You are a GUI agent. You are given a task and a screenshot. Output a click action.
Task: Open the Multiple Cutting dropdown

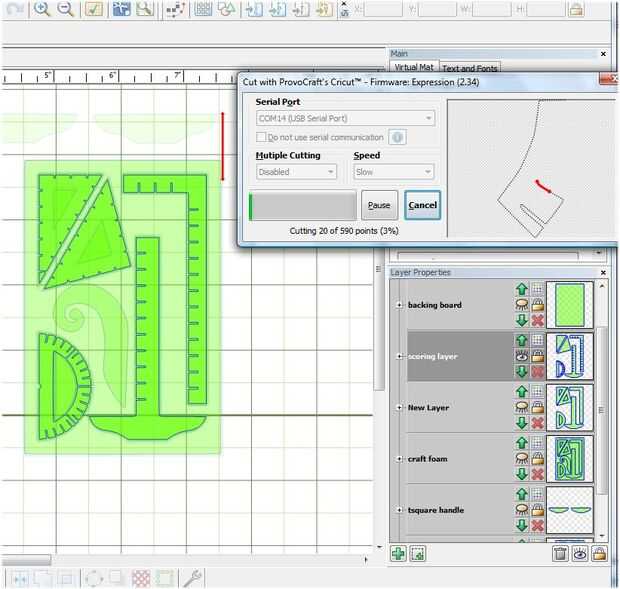(x=296, y=172)
